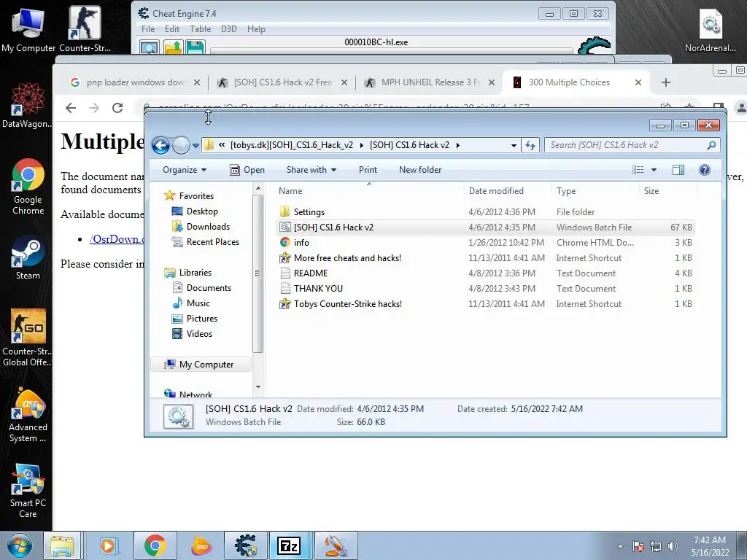Select Downloads in Favorites
747x560 pixels.
208,227
